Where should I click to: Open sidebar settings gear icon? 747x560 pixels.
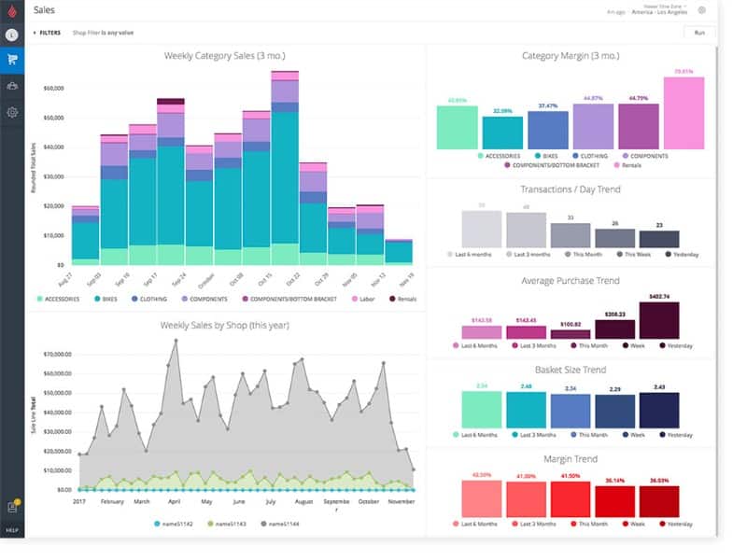[x=12, y=112]
